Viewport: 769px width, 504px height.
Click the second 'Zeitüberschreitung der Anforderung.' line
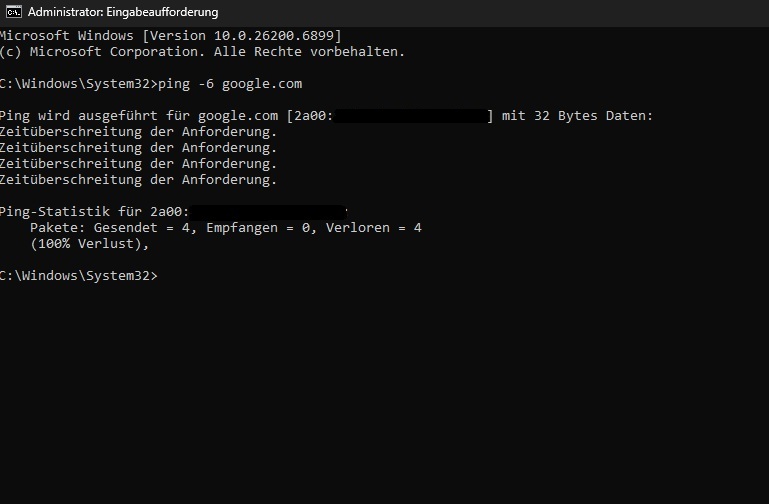tap(138, 148)
